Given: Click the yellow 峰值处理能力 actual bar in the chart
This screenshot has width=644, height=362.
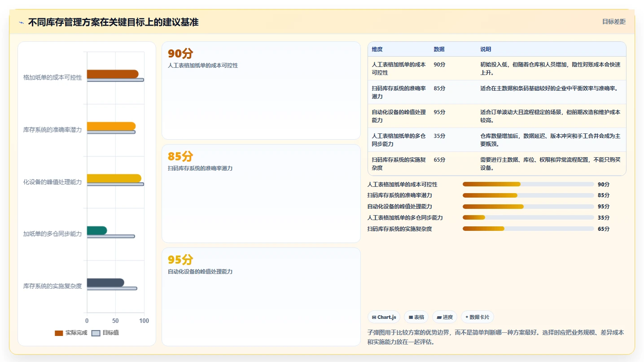Looking at the screenshot, I should pyautogui.click(x=114, y=178).
